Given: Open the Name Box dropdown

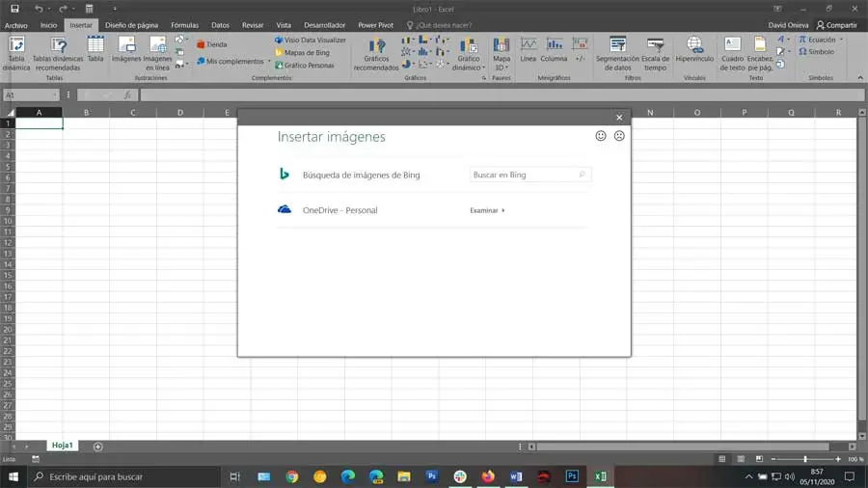Looking at the screenshot, I should tap(54, 95).
